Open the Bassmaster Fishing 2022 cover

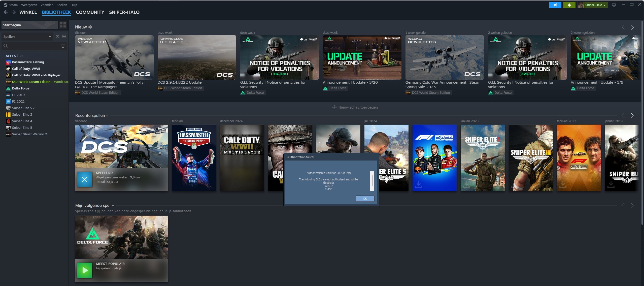[x=194, y=158]
